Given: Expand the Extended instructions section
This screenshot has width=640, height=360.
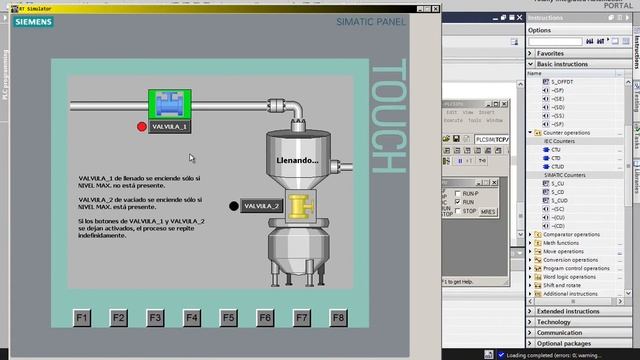Looking at the screenshot, I should (530, 311).
